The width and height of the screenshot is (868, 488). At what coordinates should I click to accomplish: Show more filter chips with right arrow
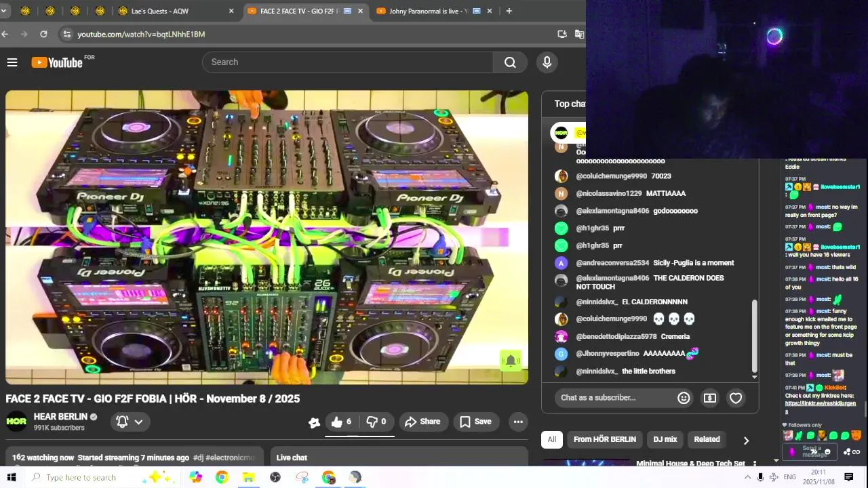(x=746, y=440)
